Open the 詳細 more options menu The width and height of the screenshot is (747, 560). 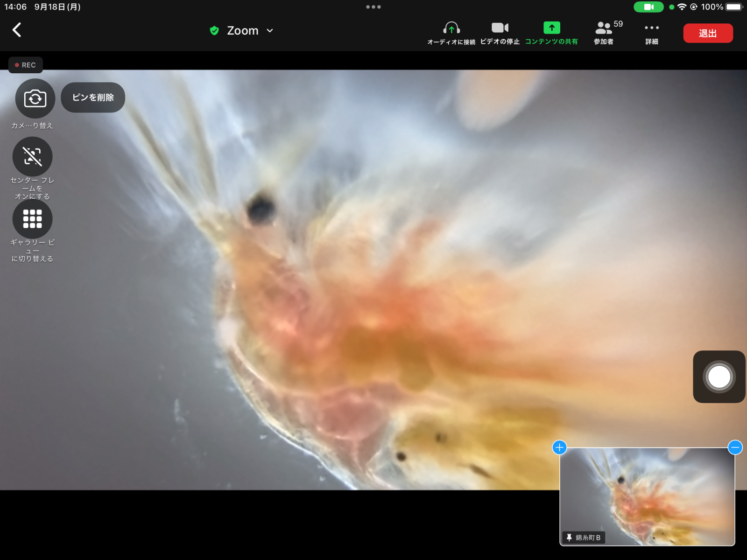coord(652,33)
